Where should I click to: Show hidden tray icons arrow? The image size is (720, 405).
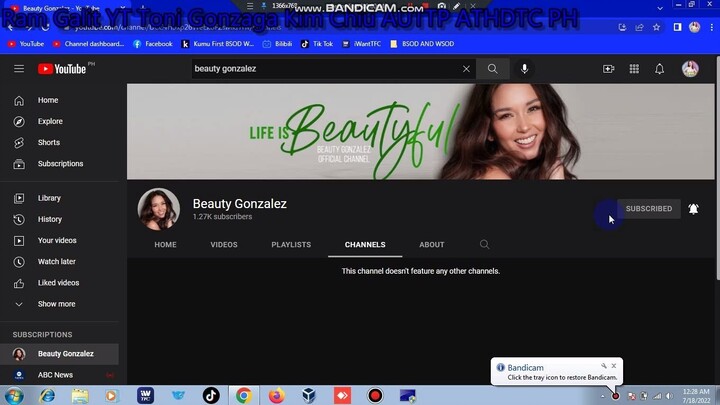tap(602, 396)
